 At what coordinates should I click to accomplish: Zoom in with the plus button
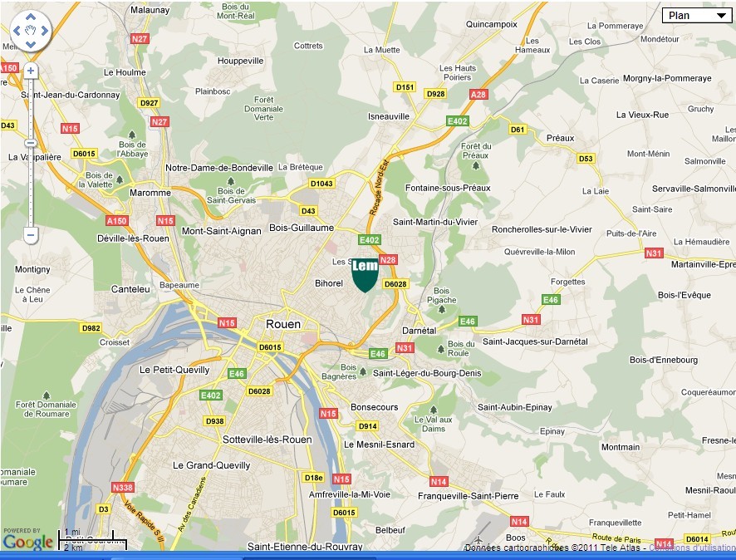point(31,71)
